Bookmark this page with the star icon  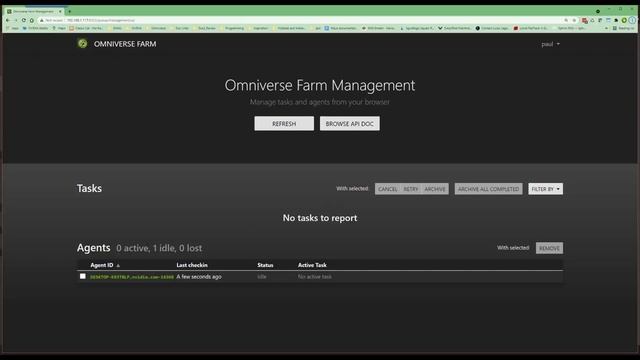[574, 20]
